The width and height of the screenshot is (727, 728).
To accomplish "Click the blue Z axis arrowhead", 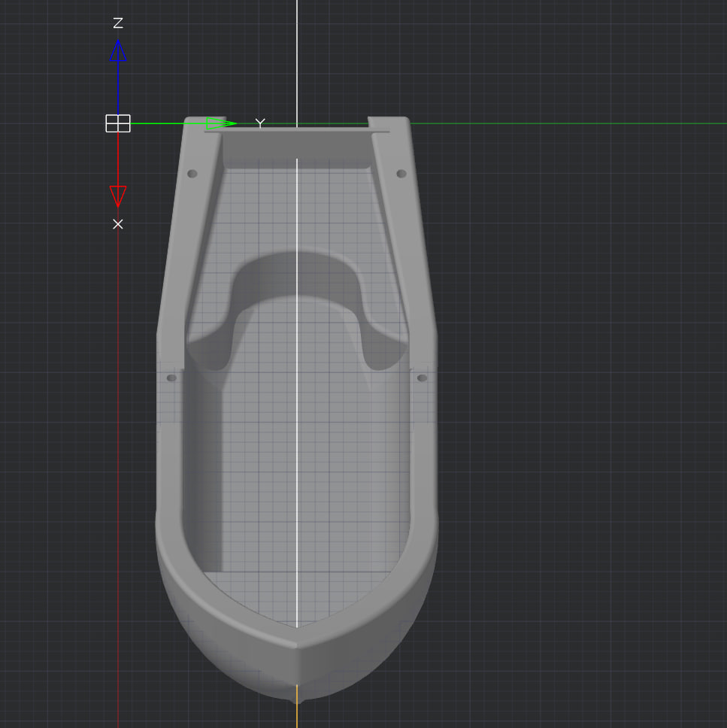I will [118, 51].
